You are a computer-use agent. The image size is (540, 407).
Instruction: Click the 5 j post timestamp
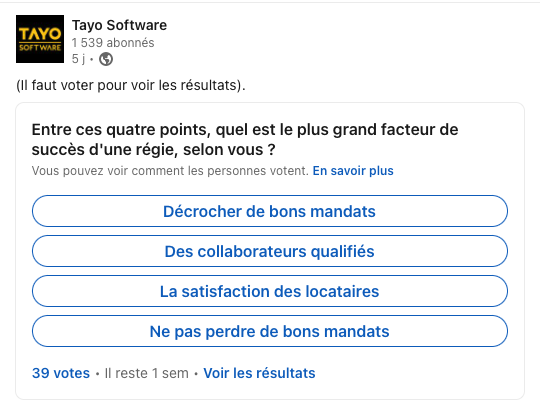(x=78, y=59)
